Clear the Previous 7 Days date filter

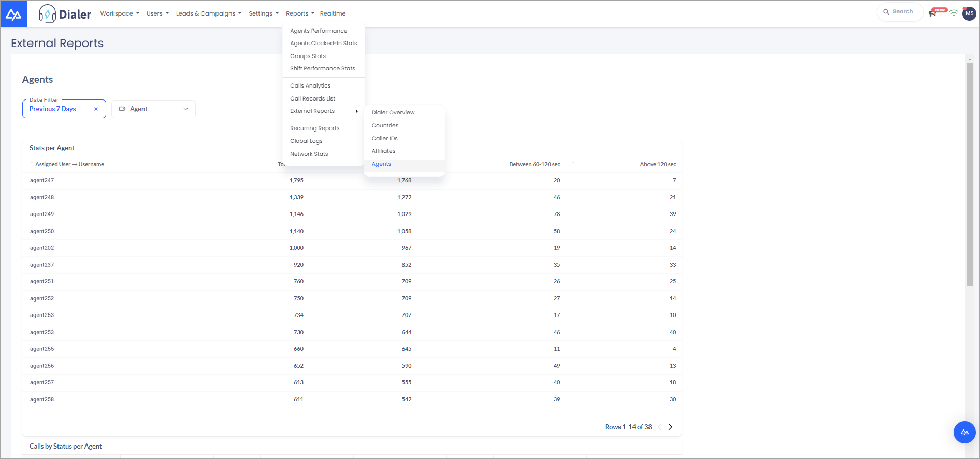[96, 109]
